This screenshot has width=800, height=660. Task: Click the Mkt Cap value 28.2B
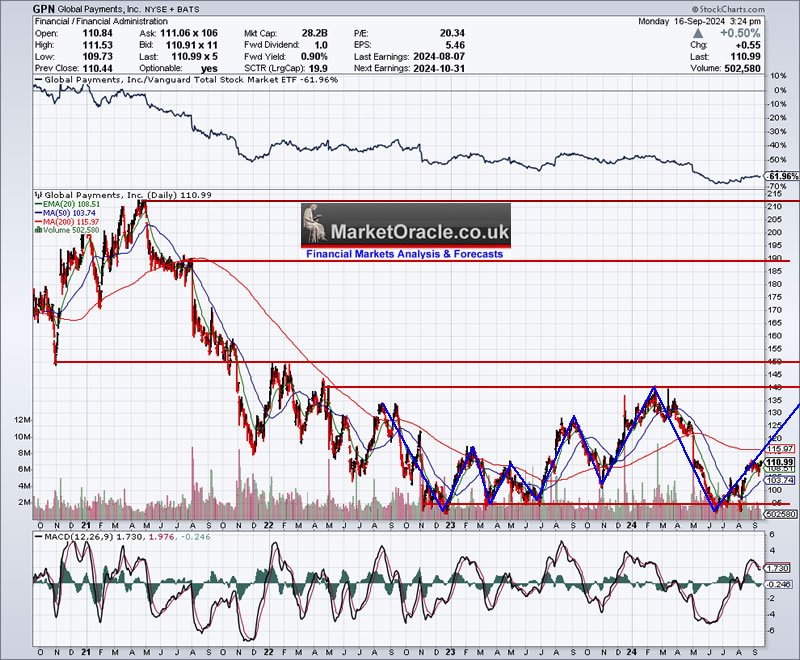(x=314, y=33)
